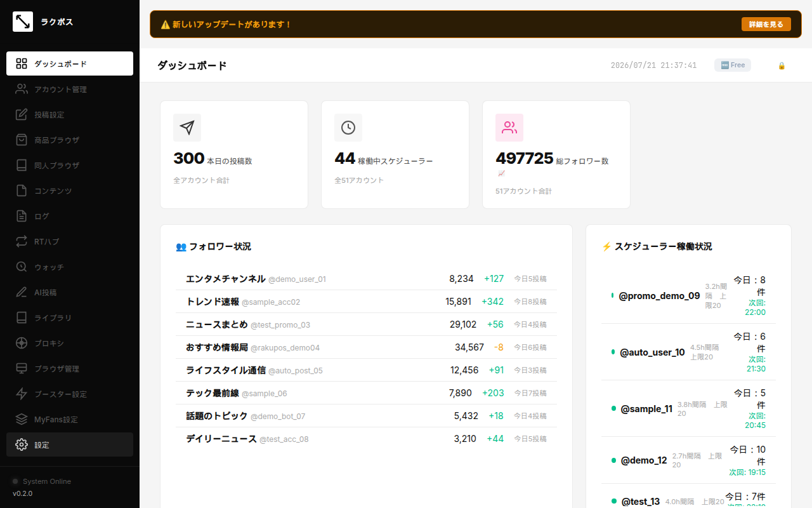Select the 話題のトピック follower row
This screenshot has width=812, height=508.
coord(366,416)
